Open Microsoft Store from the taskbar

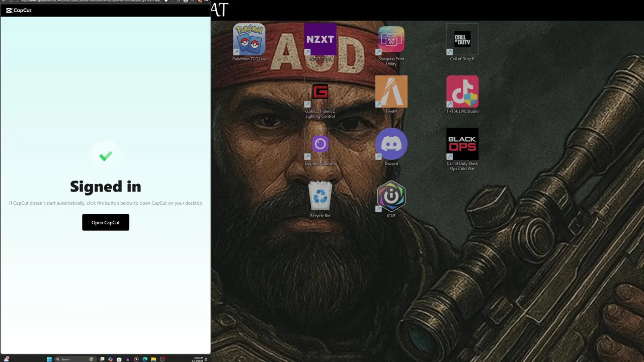point(119,359)
